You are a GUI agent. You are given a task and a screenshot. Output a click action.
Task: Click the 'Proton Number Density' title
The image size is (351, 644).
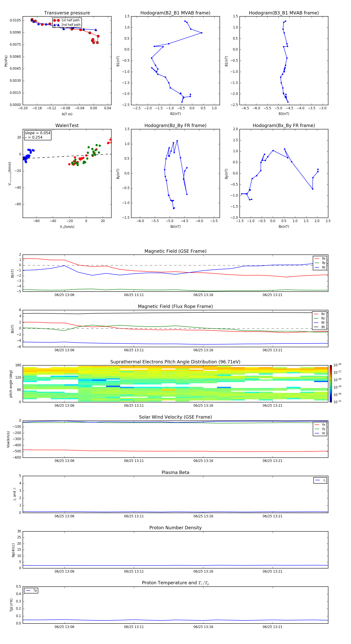[x=175, y=528]
